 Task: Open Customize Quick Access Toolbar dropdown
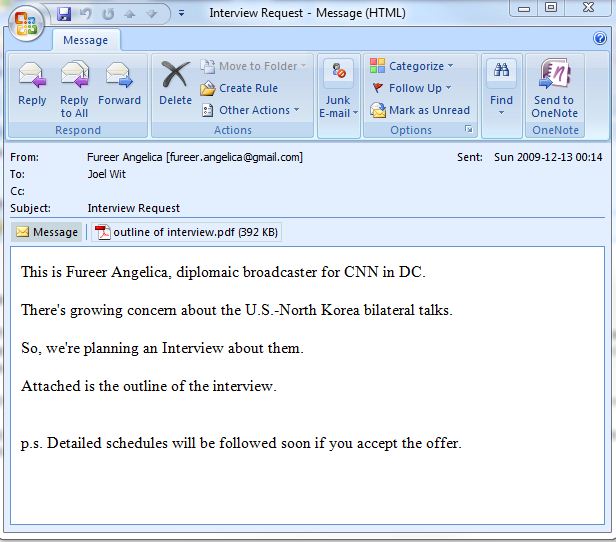click(182, 13)
